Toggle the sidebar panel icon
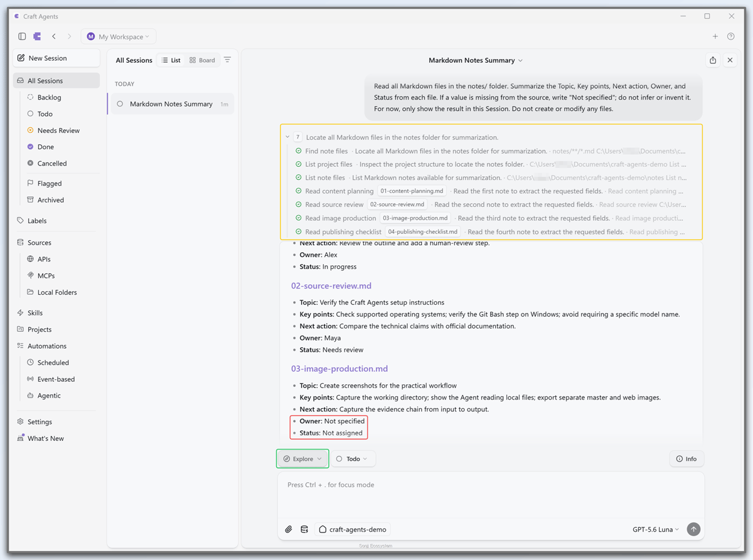Screen dimensions: 753x560 (x=22, y=36)
